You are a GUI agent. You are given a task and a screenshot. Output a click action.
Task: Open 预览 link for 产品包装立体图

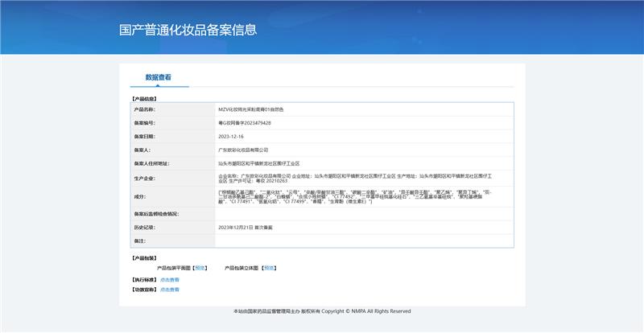click(x=269, y=268)
